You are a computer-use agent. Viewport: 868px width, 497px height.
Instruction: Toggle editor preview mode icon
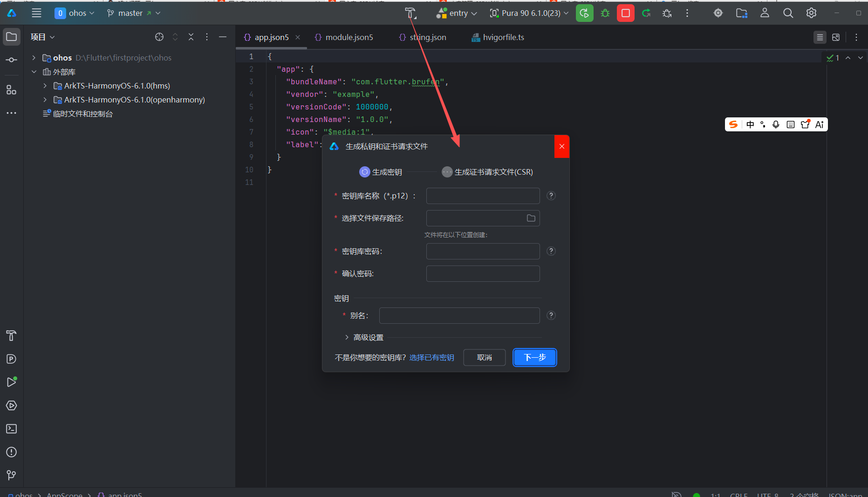(836, 37)
